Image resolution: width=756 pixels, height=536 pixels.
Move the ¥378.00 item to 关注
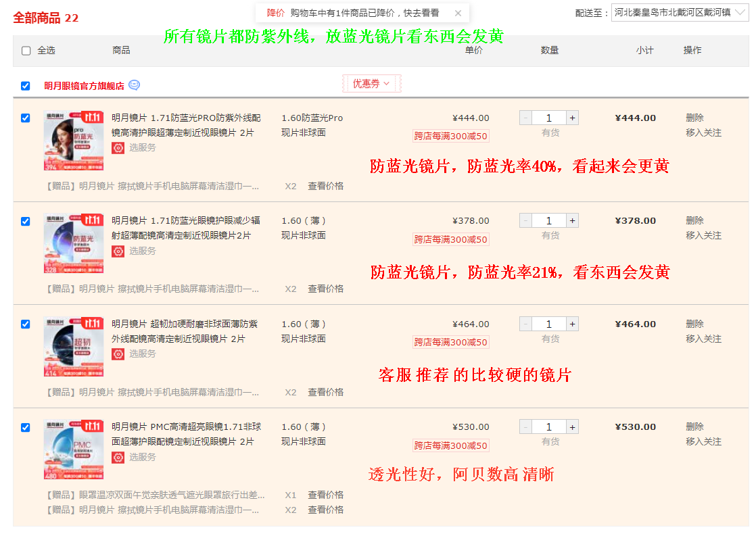(x=703, y=236)
